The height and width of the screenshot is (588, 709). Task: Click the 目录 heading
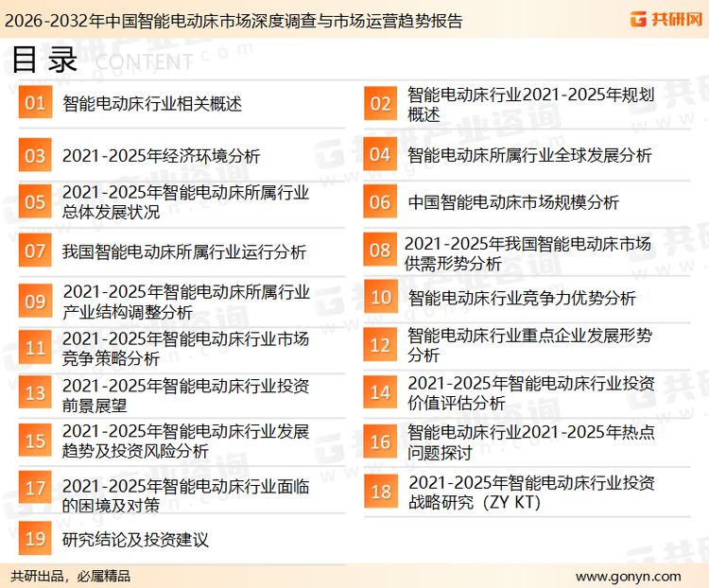tap(44, 60)
